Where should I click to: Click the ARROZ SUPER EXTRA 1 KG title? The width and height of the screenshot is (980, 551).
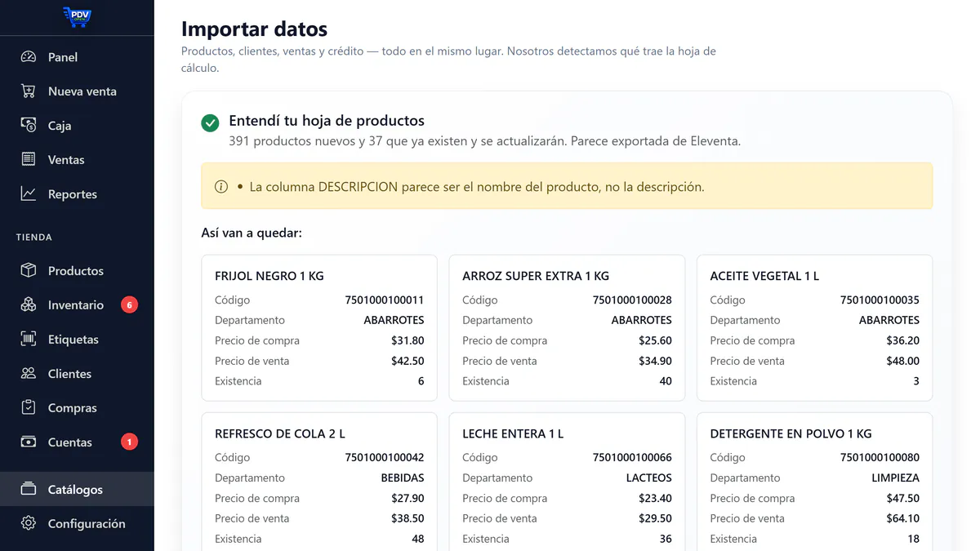pyautogui.click(x=536, y=276)
